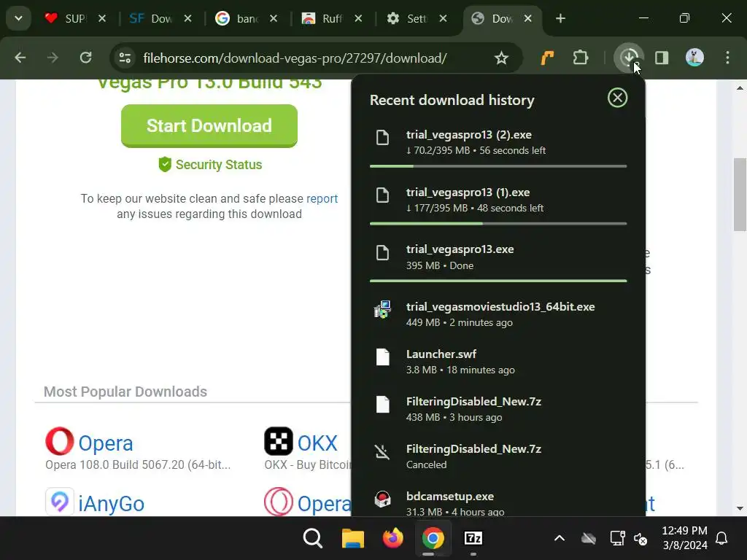Open the bdcamsetup.exe download
This screenshot has width=747, height=560.
[498, 502]
